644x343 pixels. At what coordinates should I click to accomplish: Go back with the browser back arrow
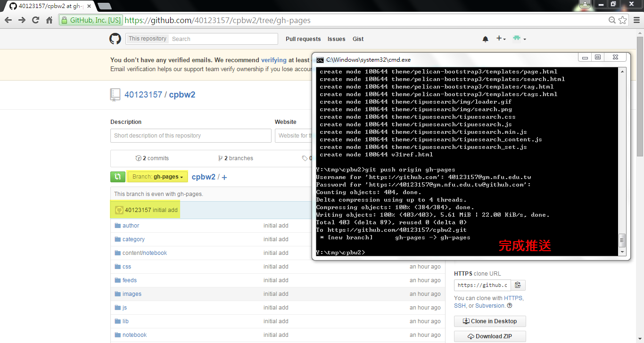8,20
